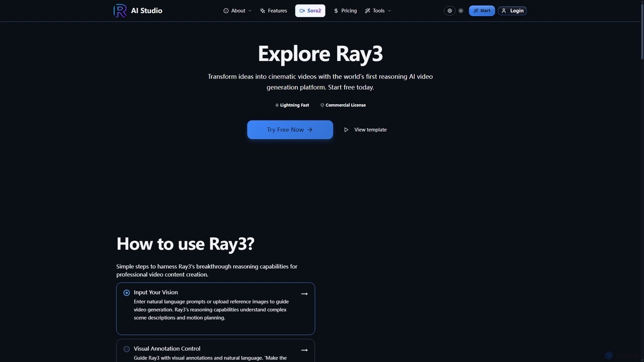Click the How to use Ray3? heading
Viewport: 644px width, 362px height.
[186, 244]
